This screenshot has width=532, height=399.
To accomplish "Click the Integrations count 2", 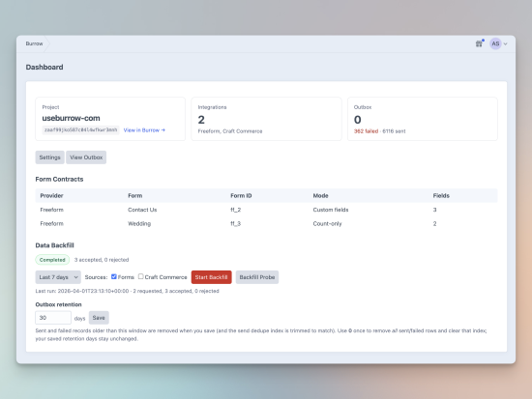I will click(201, 120).
